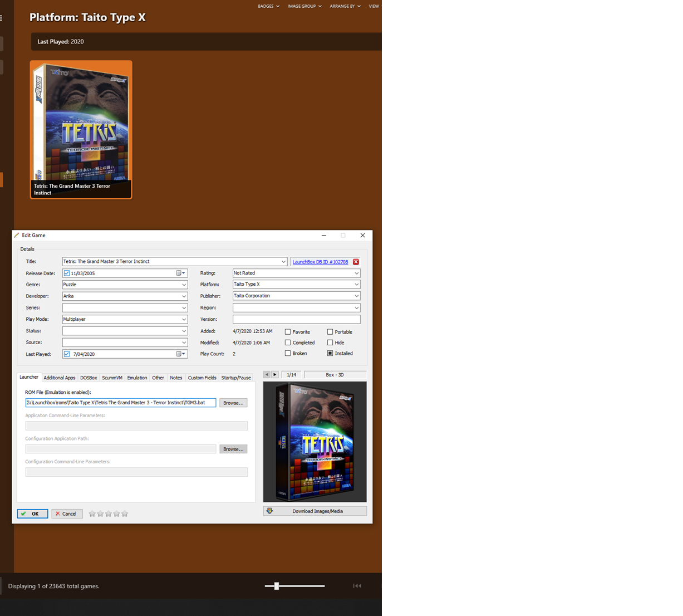Click the skip-to-start icon in the bottom bar
The image size is (683, 616).
coord(357,586)
